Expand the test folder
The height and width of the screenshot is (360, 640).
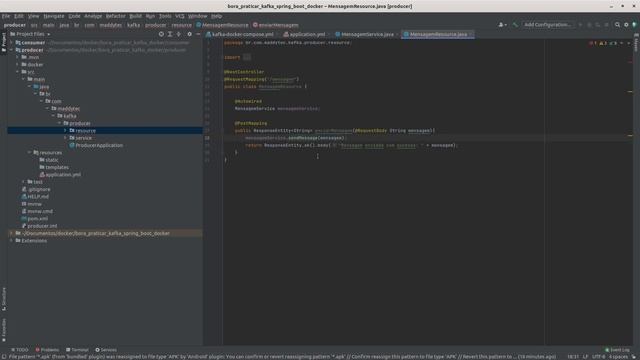tap(23, 182)
